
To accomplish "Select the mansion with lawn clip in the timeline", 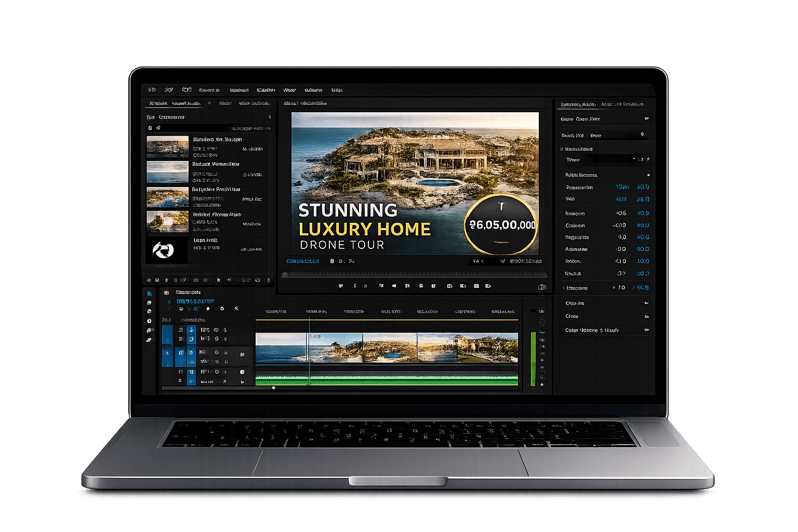I will (x=488, y=348).
